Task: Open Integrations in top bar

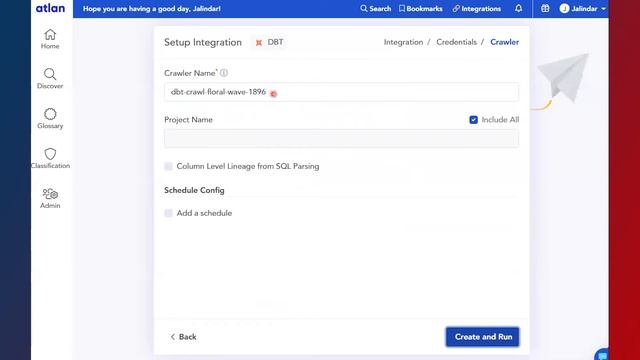Action: [x=477, y=9]
